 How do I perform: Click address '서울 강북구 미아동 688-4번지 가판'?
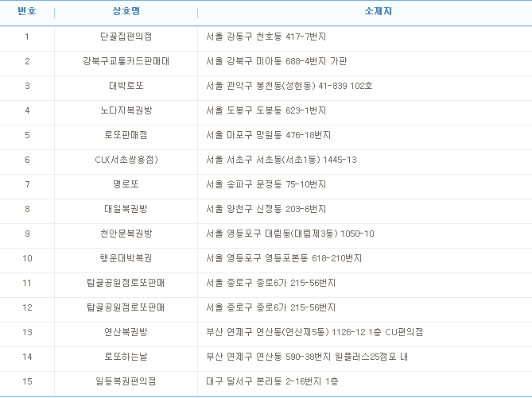tap(277, 61)
